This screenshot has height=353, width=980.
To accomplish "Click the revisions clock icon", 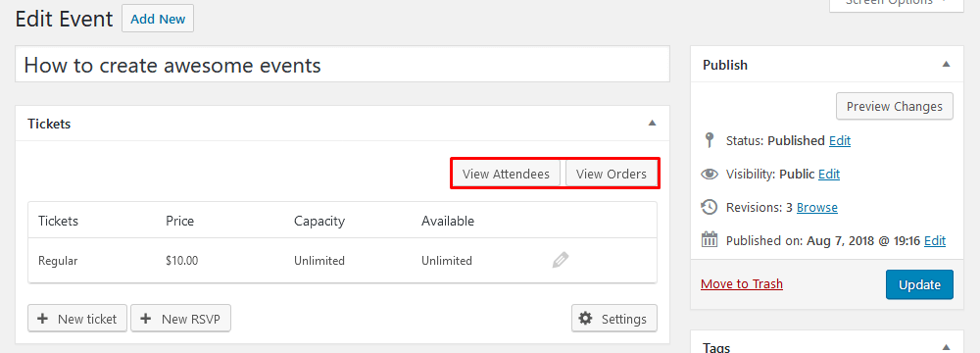I will [x=709, y=207].
